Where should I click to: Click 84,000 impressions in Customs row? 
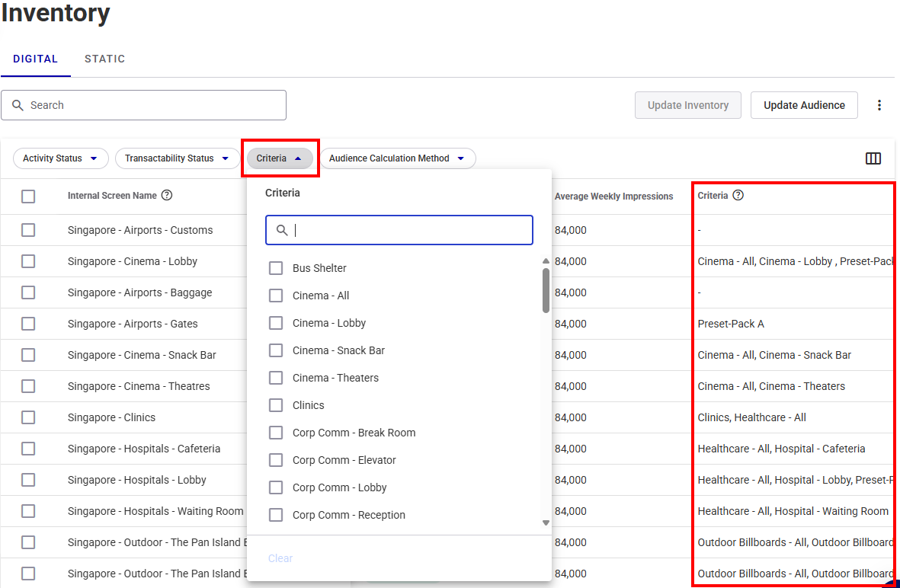pyautogui.click(x=571, y=230)
